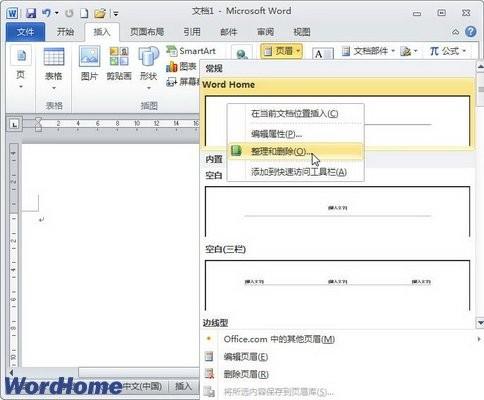Image resolution: width=484 pixels, height=400 pixels.
Task: Click the Save icon in quick access toolbar
Action: pyautogui.click(x=31, y=13)
